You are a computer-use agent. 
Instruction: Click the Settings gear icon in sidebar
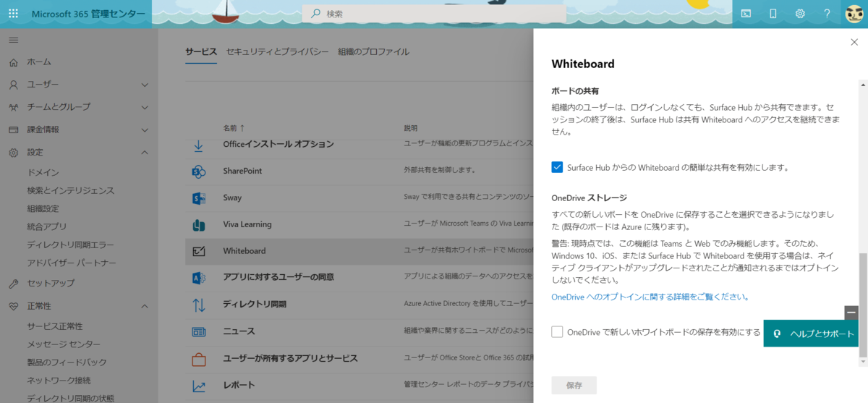[13, 153]
